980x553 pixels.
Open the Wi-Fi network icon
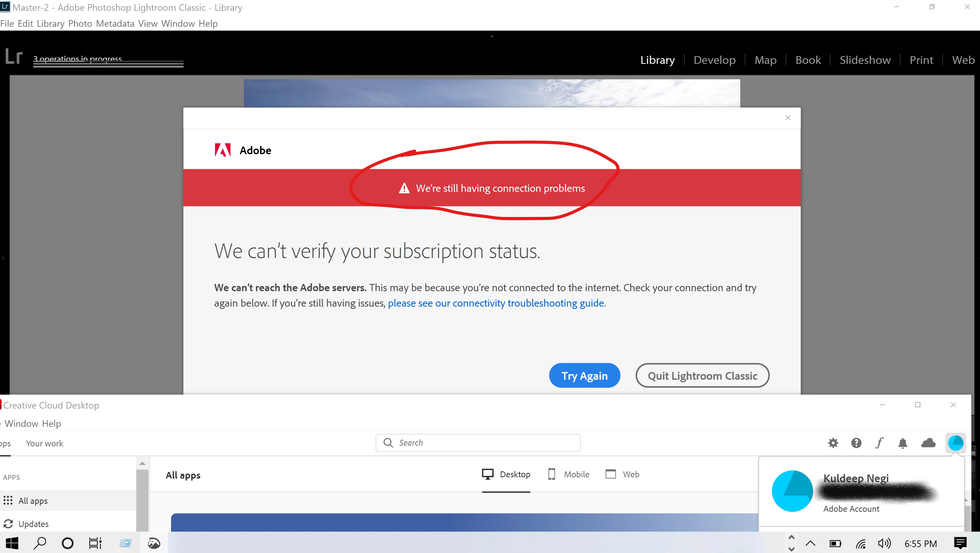pos(861,543)
